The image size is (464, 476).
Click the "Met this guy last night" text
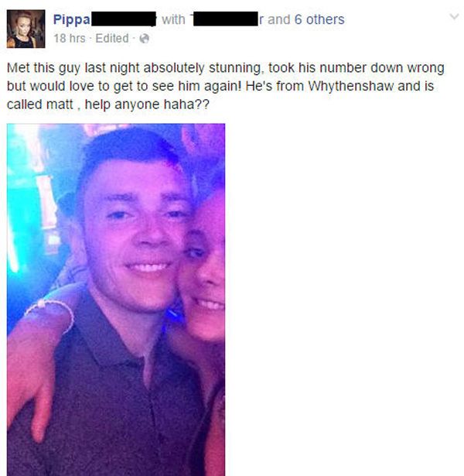75,67
